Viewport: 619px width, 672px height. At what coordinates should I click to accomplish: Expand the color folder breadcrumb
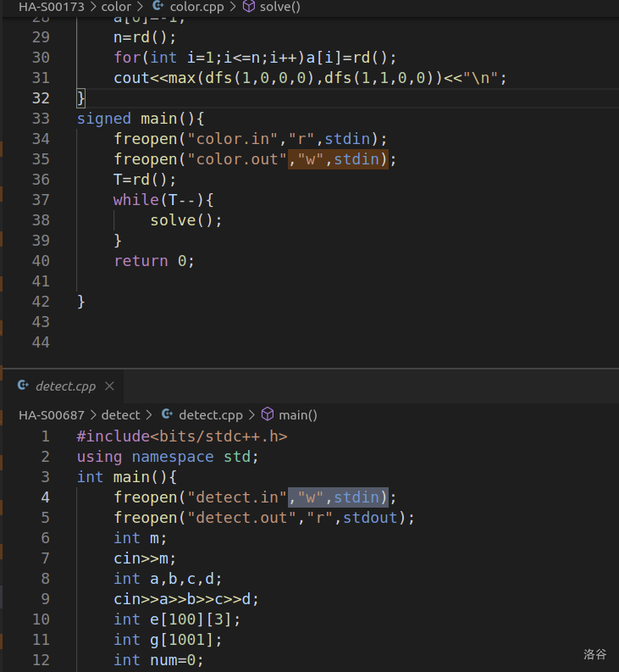coord(116,7)
